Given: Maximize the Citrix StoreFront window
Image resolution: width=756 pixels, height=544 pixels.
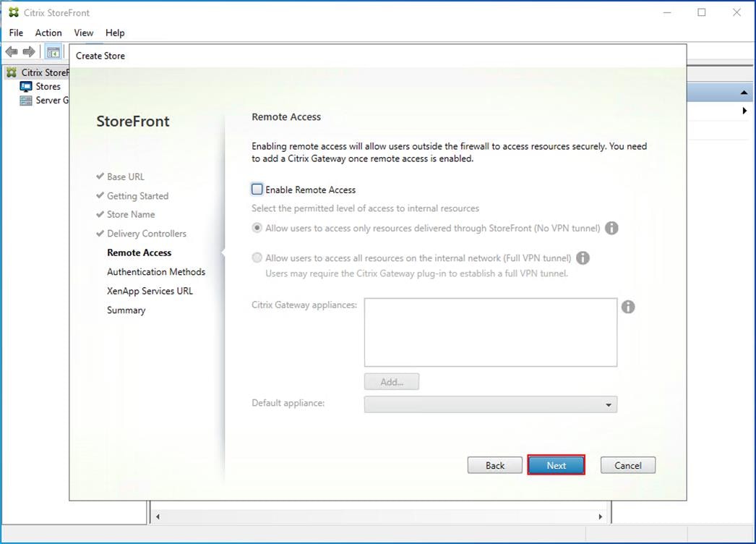Looking at the screenshot, I should click(x=702, y=12).
